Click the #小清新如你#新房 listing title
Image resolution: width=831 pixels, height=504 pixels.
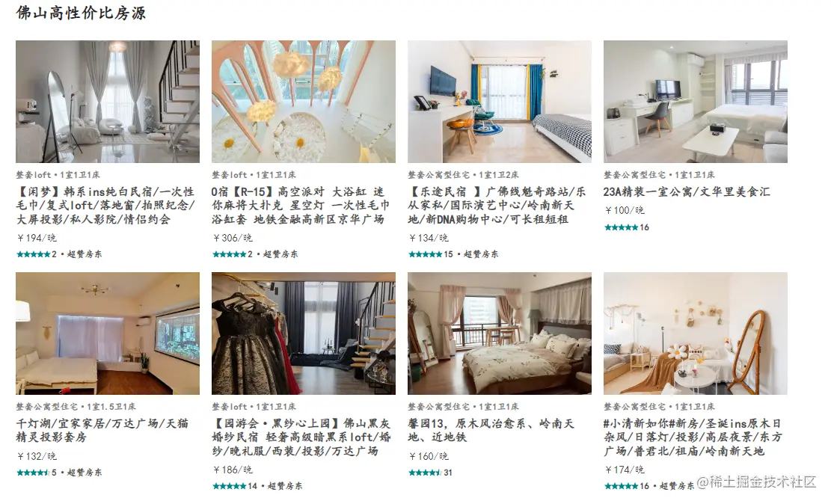(693, 437)
